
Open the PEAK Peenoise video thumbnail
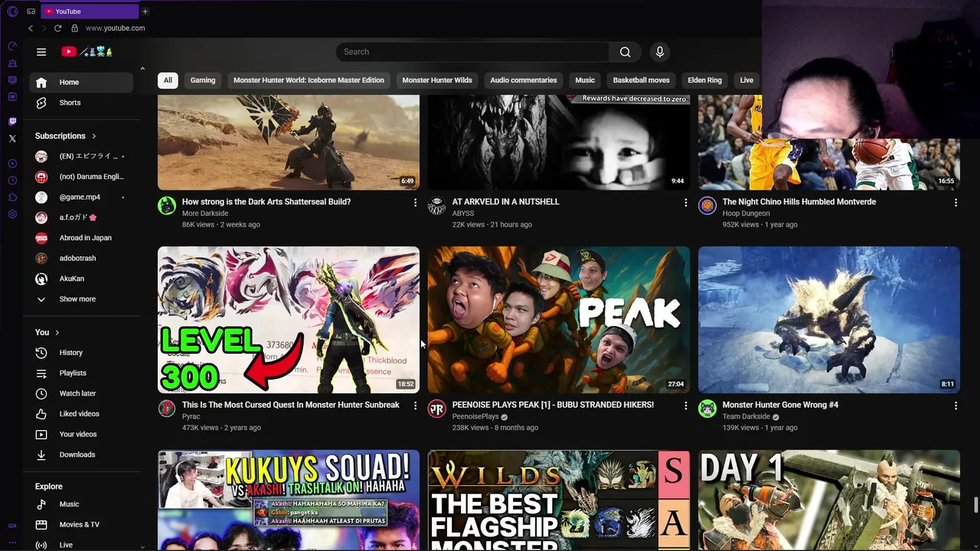559,320
